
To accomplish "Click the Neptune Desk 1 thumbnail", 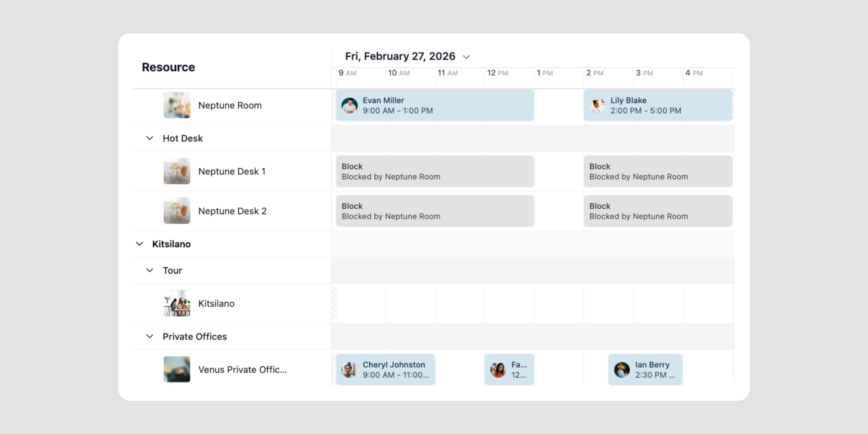I will 177,171.
